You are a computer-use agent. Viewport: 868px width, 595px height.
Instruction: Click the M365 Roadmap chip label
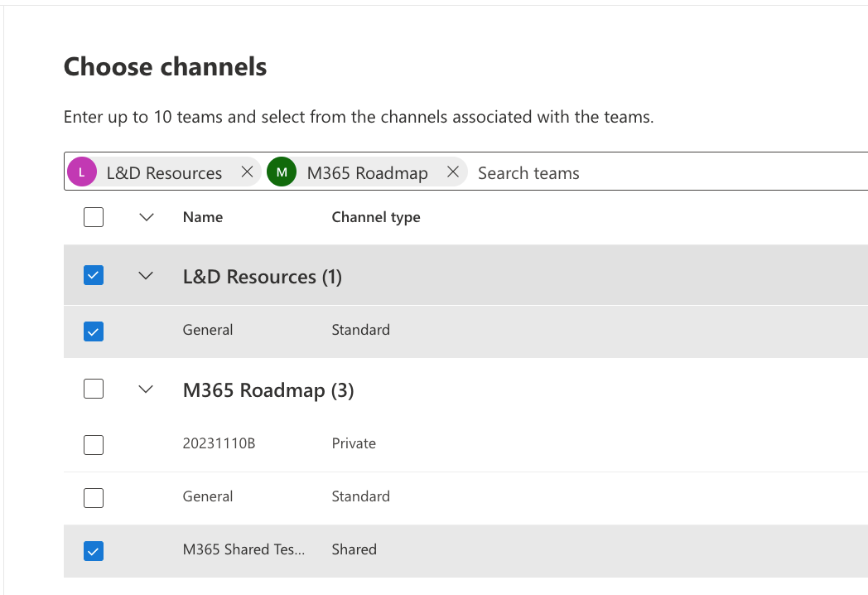[x=368, y=173]
